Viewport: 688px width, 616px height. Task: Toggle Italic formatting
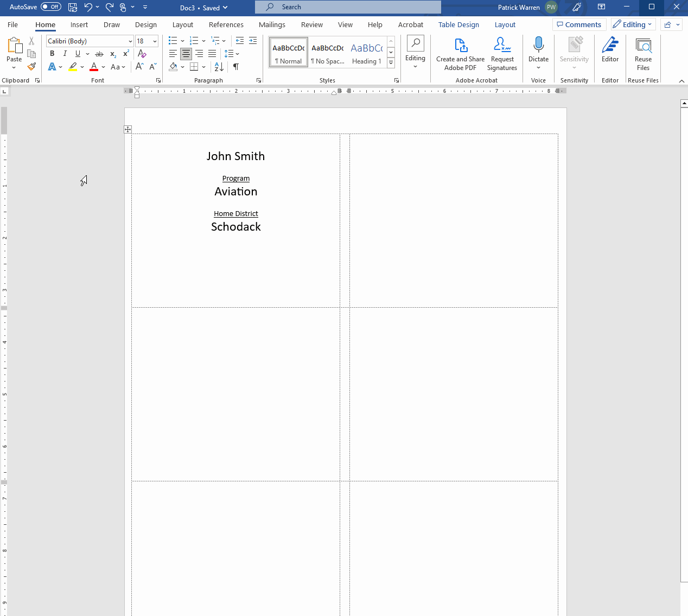click(65, 54)
